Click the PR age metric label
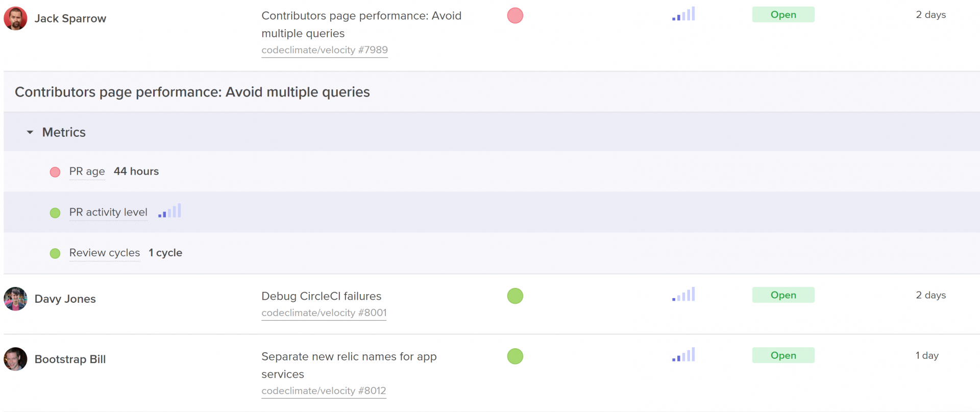The width and height of the screenshot is (980, 412). click(87, 172)
